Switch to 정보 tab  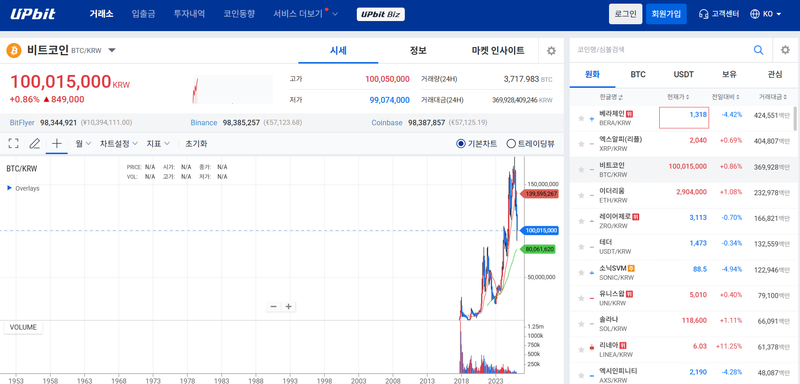418,50
